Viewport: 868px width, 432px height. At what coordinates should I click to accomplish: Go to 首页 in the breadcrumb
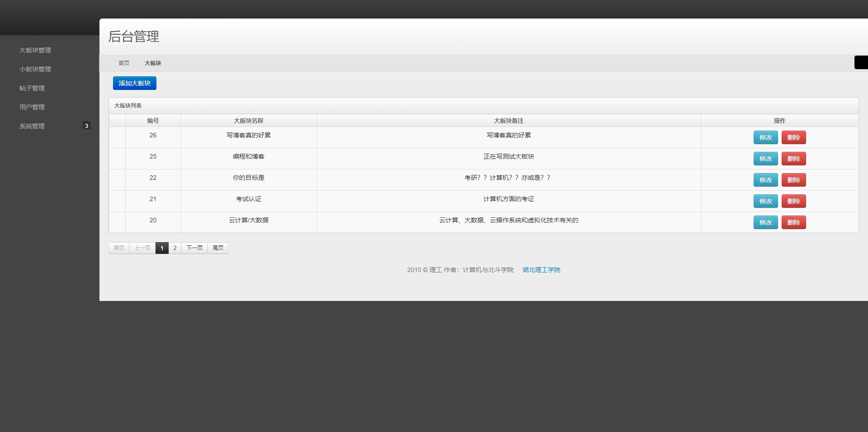click(x=124, y=63)
